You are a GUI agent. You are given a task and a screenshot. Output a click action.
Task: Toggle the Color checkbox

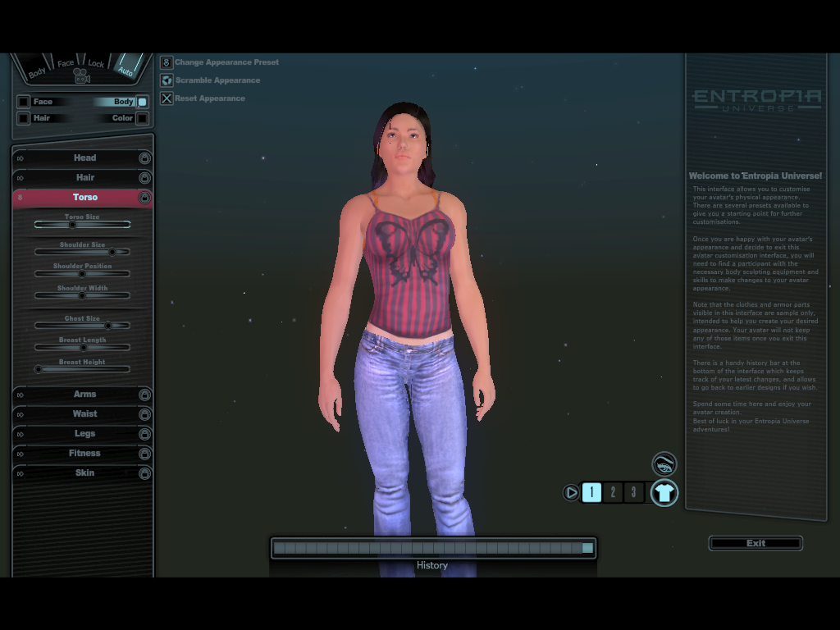(x=144, y=118)
